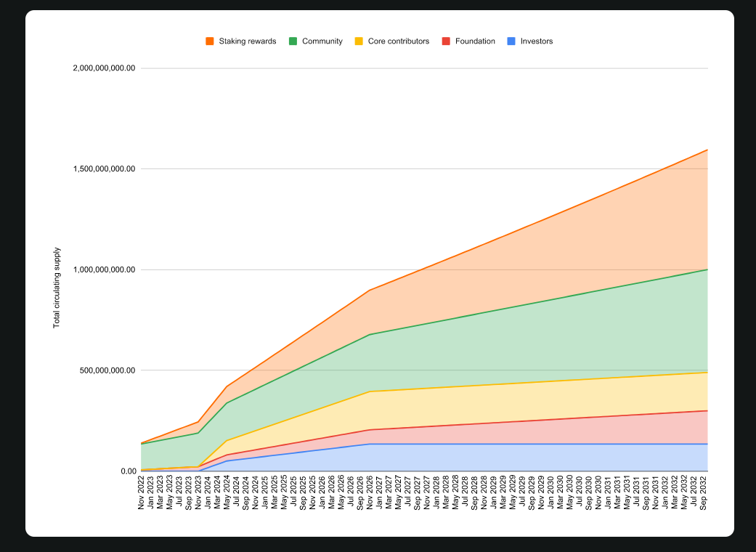This screenshot has height=552, width=756.
Task: Select the Community legend label
Action: pyautogui.click(x=322, y=41)
